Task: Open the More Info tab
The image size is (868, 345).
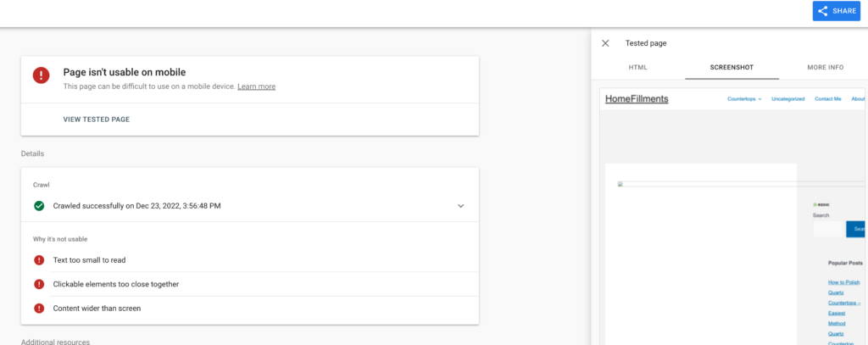Action: coord(825,67)
